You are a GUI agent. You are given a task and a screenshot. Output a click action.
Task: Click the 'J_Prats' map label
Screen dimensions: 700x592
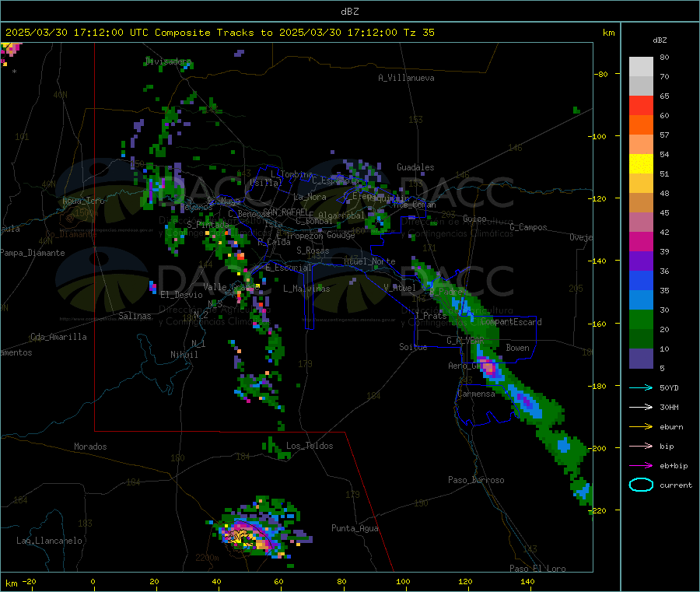pos(430,315)
